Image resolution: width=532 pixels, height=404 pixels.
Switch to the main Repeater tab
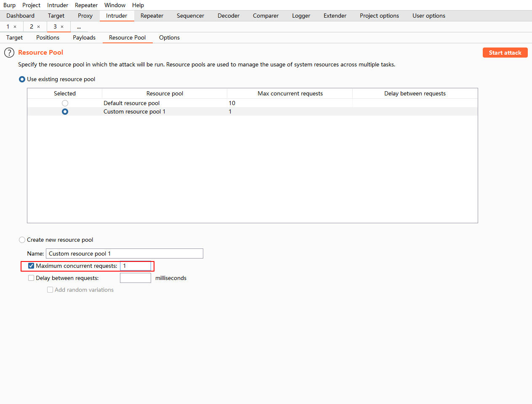click(152, 16)
